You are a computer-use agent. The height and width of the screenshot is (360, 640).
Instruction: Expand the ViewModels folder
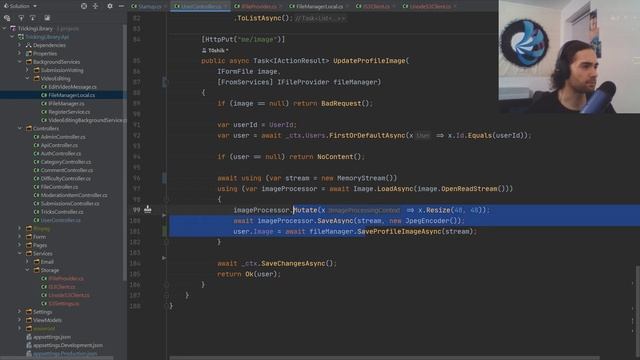[19, 320]
